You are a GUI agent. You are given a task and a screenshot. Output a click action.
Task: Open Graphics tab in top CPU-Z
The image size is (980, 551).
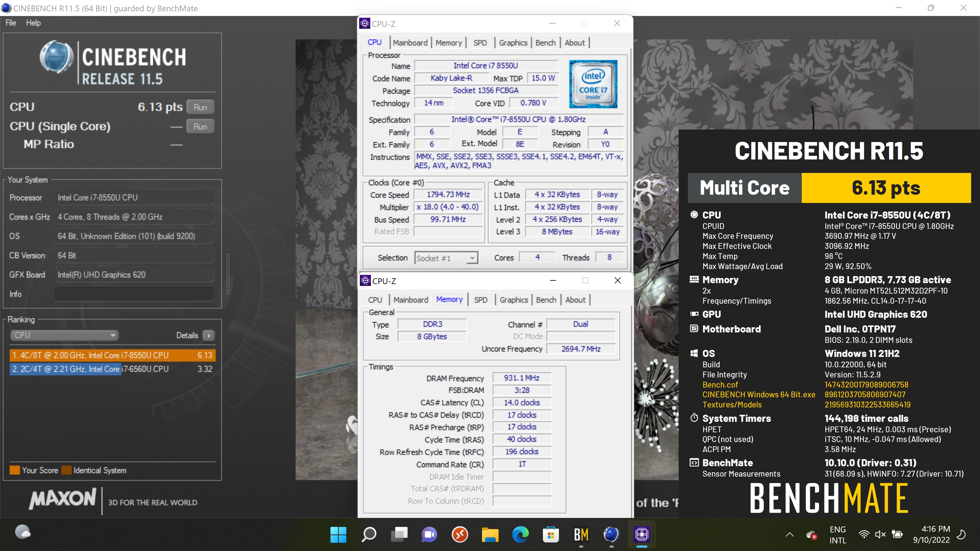coord(513,43)
